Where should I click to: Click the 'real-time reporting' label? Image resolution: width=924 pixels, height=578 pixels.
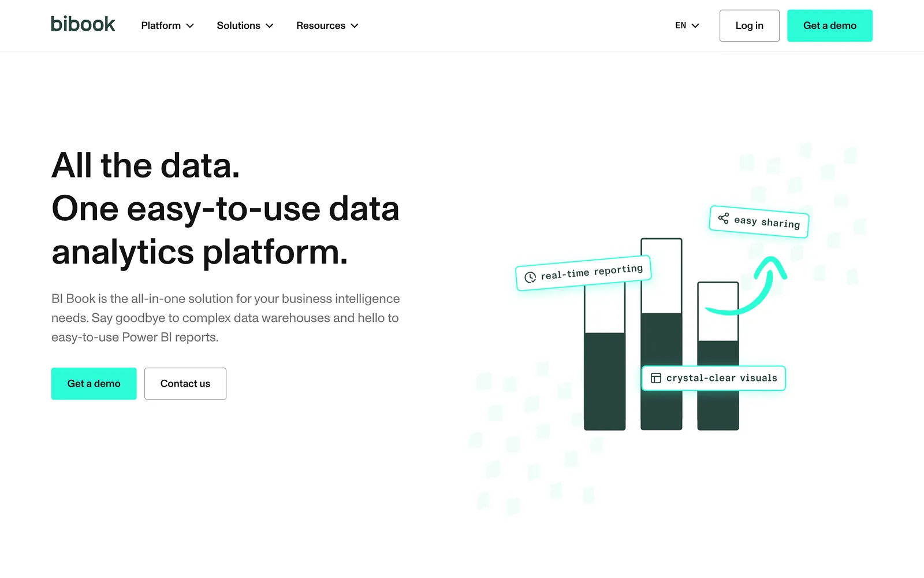click(x=591, y=272)
